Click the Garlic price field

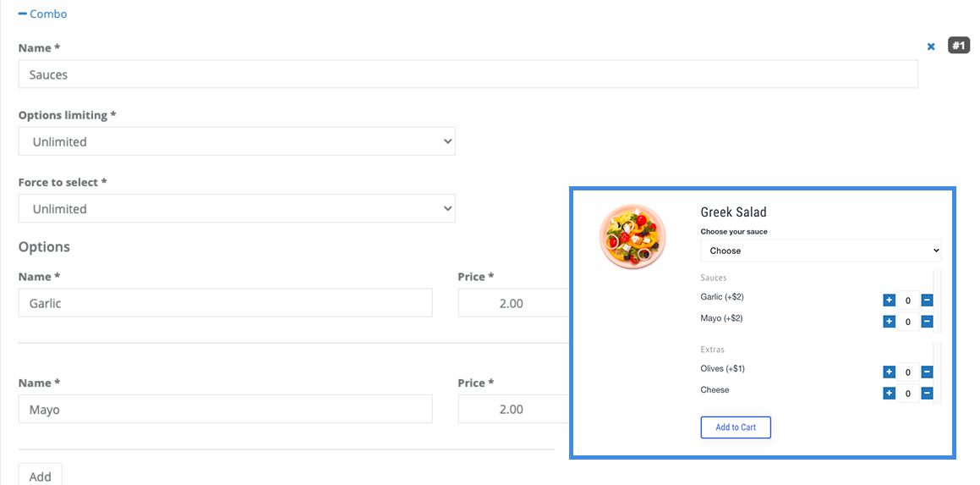point(513,303)
